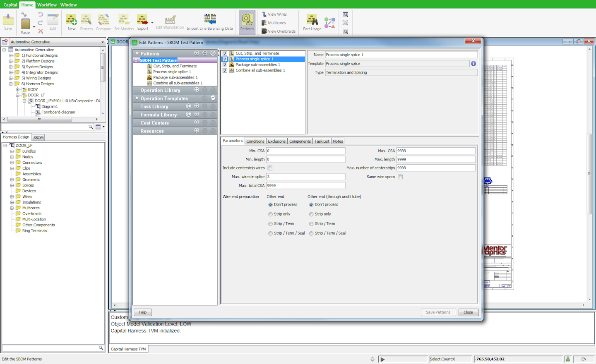Click inside the Max. wires in splice field
Screen dimensions: 596x364
point(305,177)
